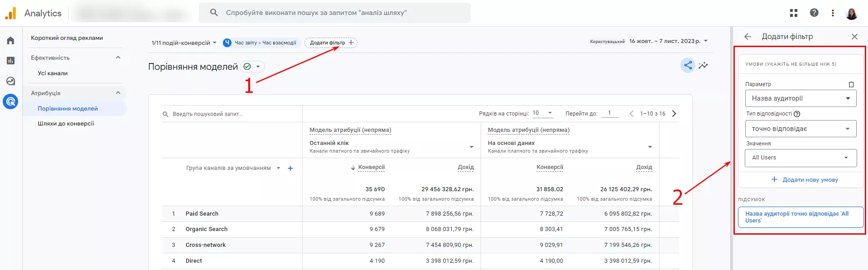
Task: Open the точно відповідає match type dropdown
Action: point(801,129)
